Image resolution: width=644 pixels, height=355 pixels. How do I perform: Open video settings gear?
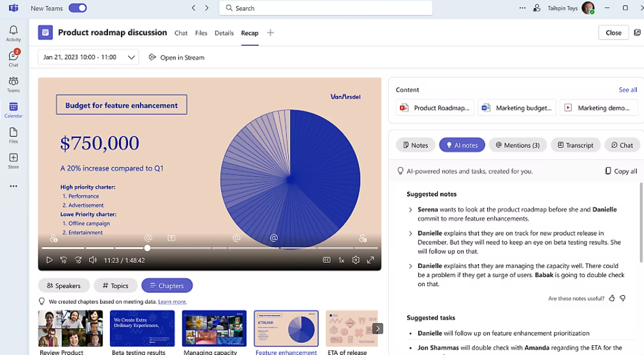[x=356, y=260]
